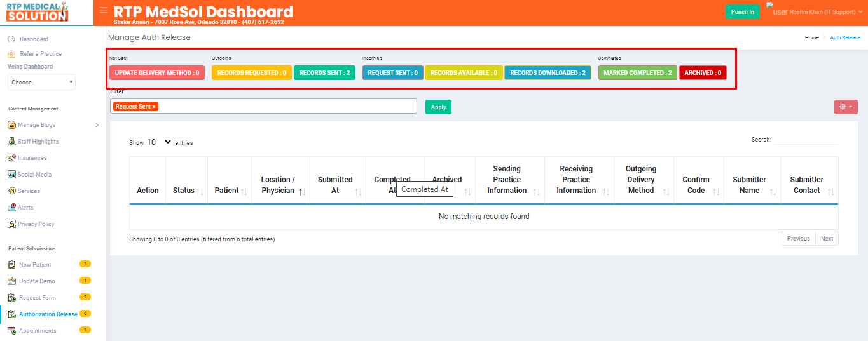
Task: Remove the Request Sent filter tag
Action: click(154, 107)
